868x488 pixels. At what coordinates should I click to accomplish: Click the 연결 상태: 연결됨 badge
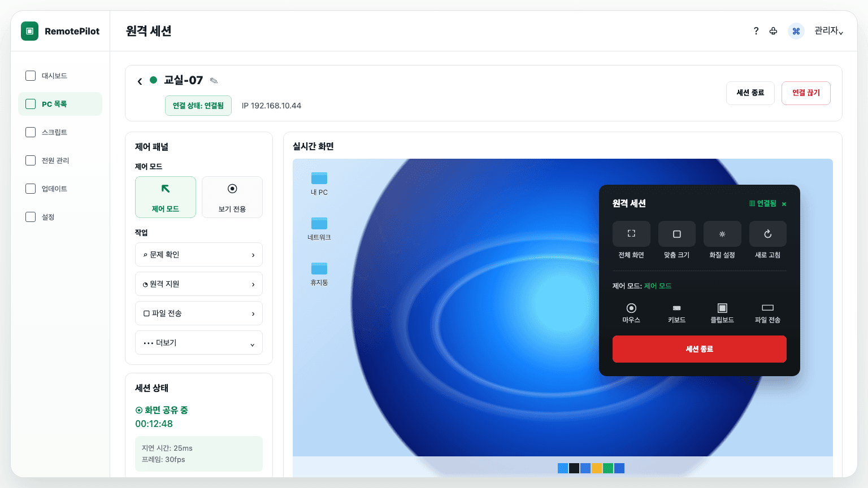point(198,106)
